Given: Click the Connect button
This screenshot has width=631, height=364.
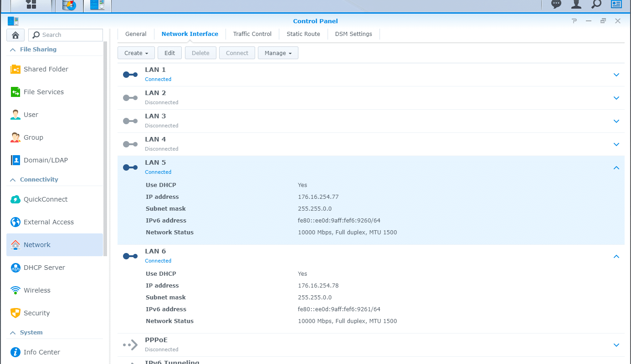Looking at the screenshot, I should tap(237, 53).
